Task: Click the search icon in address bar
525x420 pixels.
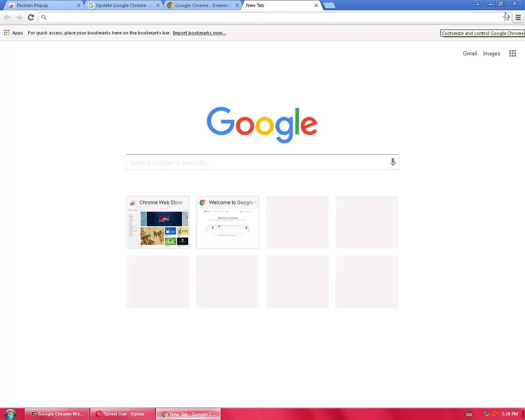Action: pos(44,17)
